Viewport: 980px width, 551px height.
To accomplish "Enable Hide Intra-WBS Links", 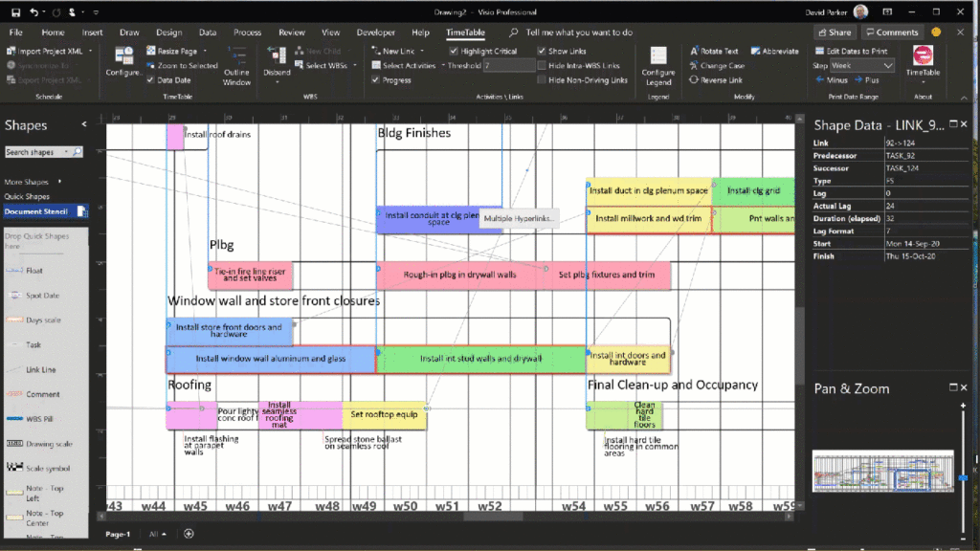I will click(x=543, y=65).
